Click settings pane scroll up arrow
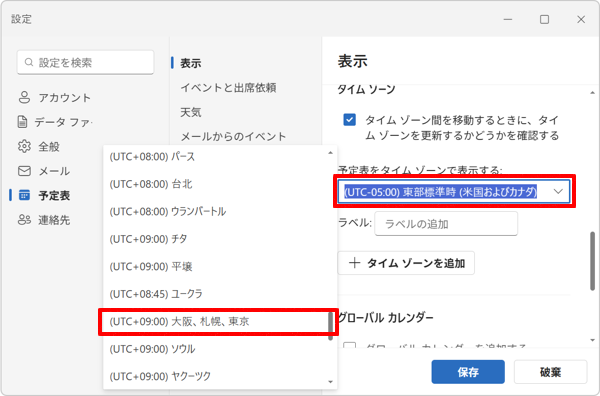Viewport: 600px width, 396px height. tap(592, 93)
